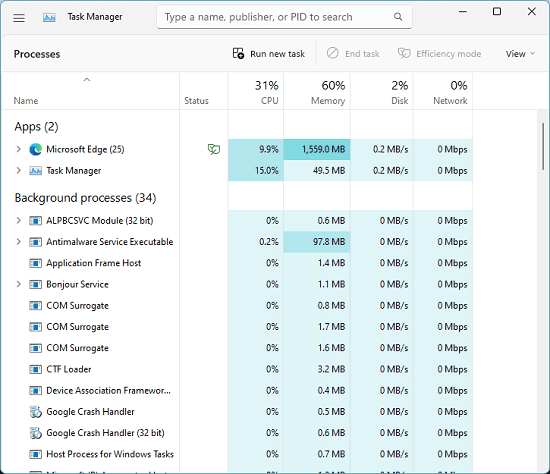Image resolution: width=550 pixels, height=474 pixels.
Task: Expand the Bonjour Service process
Action: click(x=19, y=284)
